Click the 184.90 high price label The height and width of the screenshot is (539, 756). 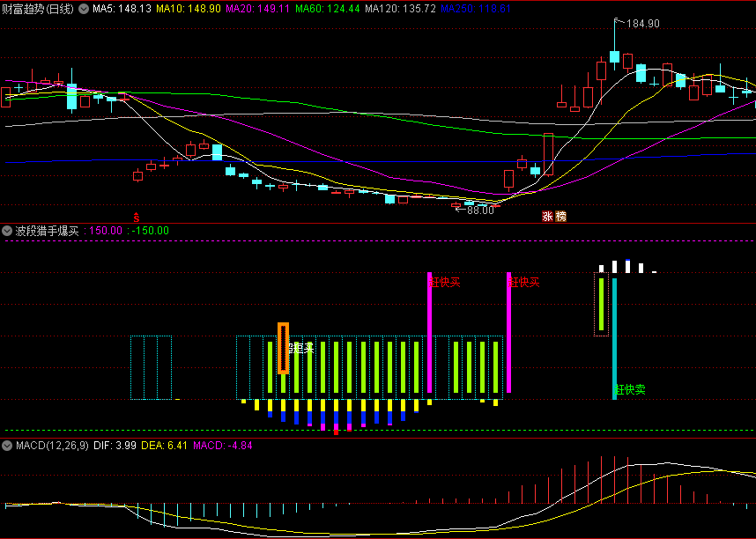click(x=642, y=24)
